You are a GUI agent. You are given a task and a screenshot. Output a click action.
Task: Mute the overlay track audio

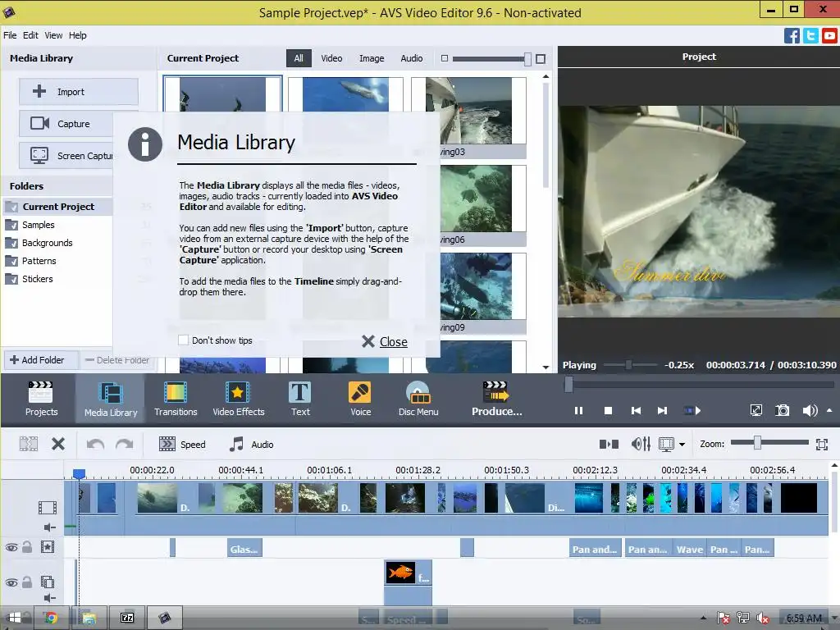(50, 597)
